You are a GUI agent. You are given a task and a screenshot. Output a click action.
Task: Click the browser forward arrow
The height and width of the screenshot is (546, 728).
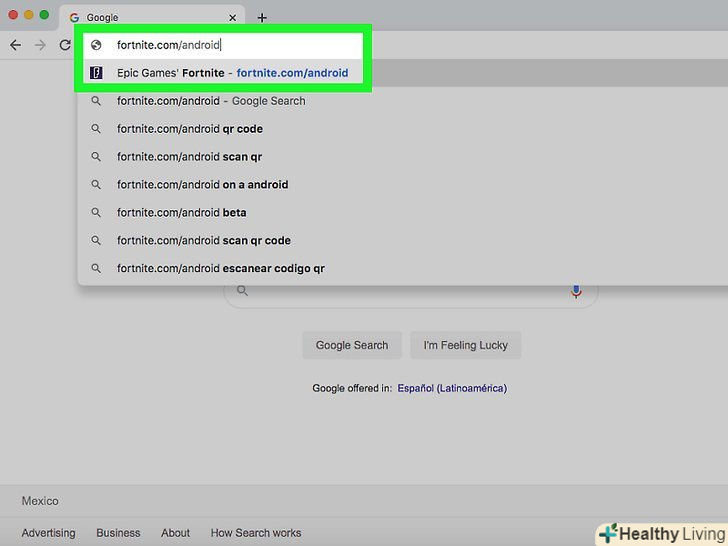pos(40,45)
